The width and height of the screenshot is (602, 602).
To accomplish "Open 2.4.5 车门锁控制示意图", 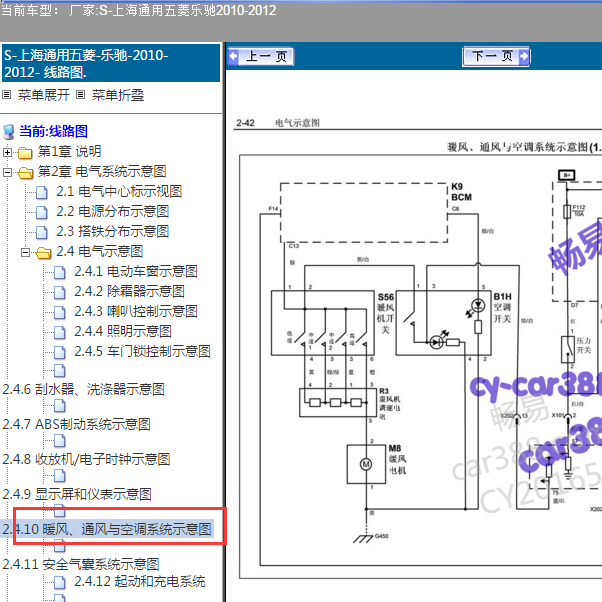I will [142, 351].
